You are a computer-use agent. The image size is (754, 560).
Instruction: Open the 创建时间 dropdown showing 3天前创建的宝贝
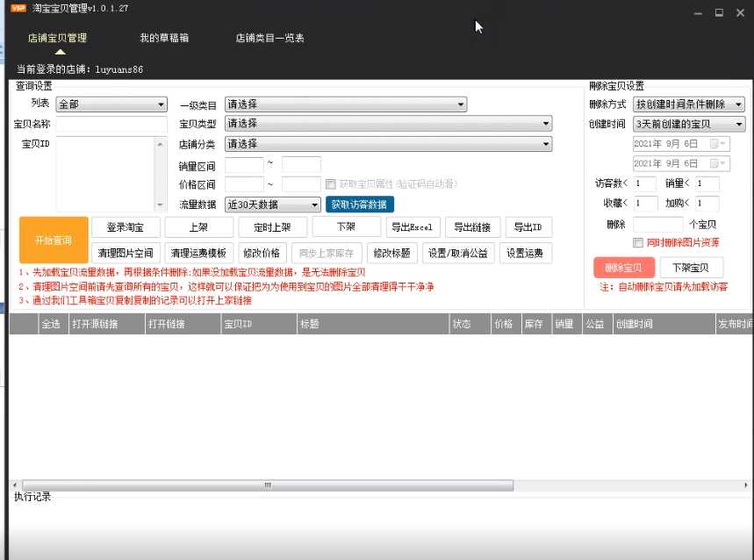pyautogui.click(x=688, y=124)
